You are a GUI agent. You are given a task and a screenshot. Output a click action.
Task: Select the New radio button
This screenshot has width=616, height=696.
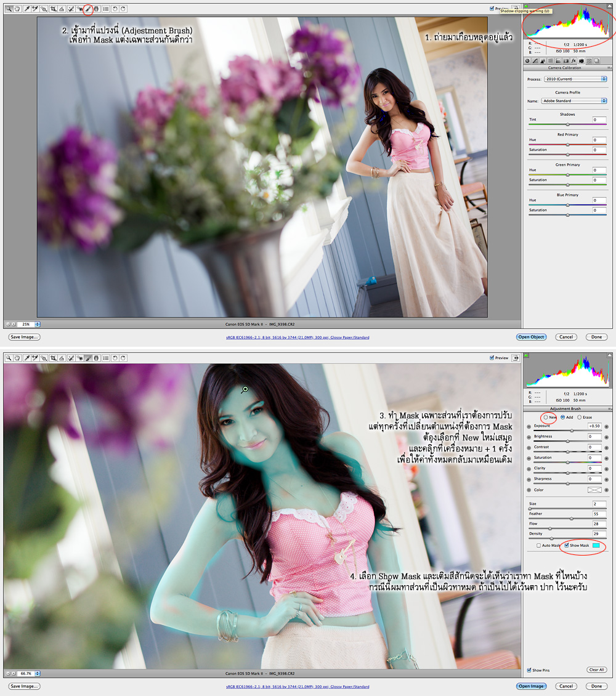tap(546, 417)
